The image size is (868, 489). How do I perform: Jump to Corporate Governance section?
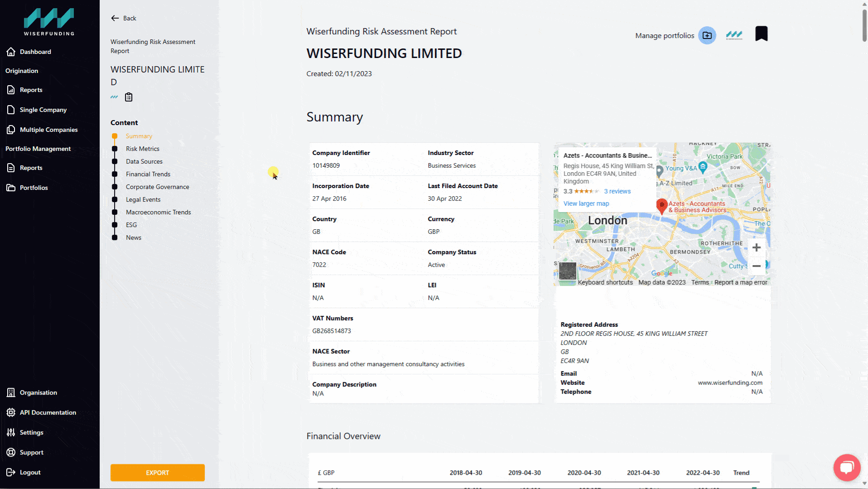(x=158, y=187)
